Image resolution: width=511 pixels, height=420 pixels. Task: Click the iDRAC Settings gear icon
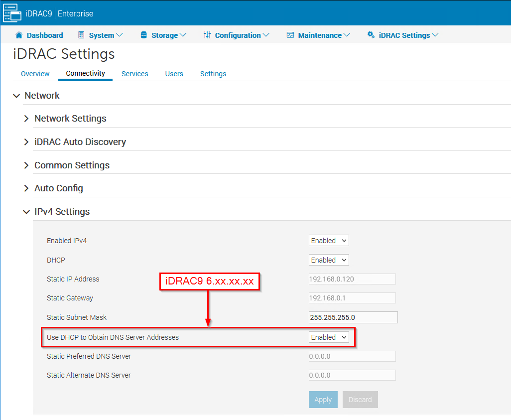coord(370,35)
